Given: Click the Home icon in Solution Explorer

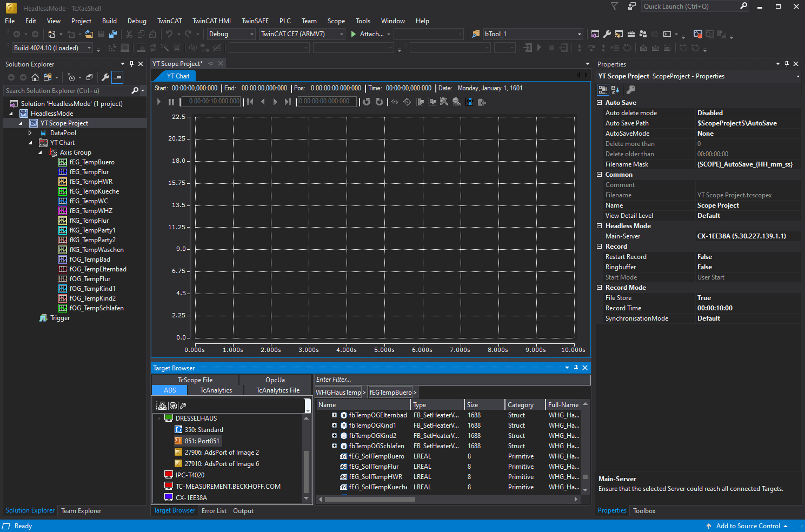Looking at the screenshot, I should 35,77.
